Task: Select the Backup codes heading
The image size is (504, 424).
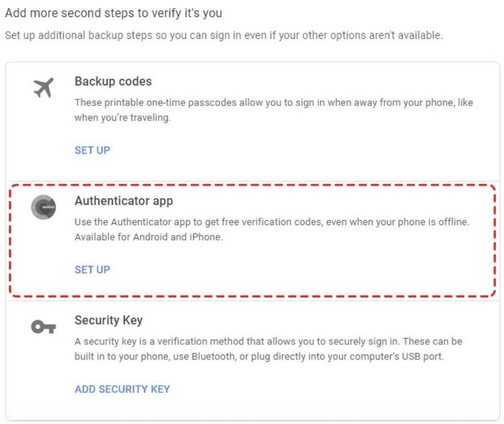Action: click(x=113, y=81)
